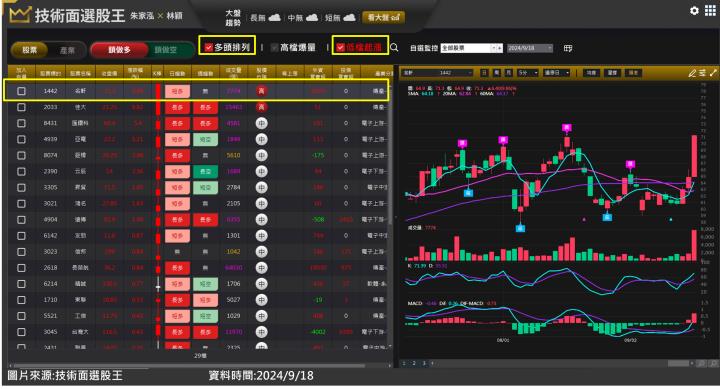Click the daily trend tag in row 1442

[177, 91]
